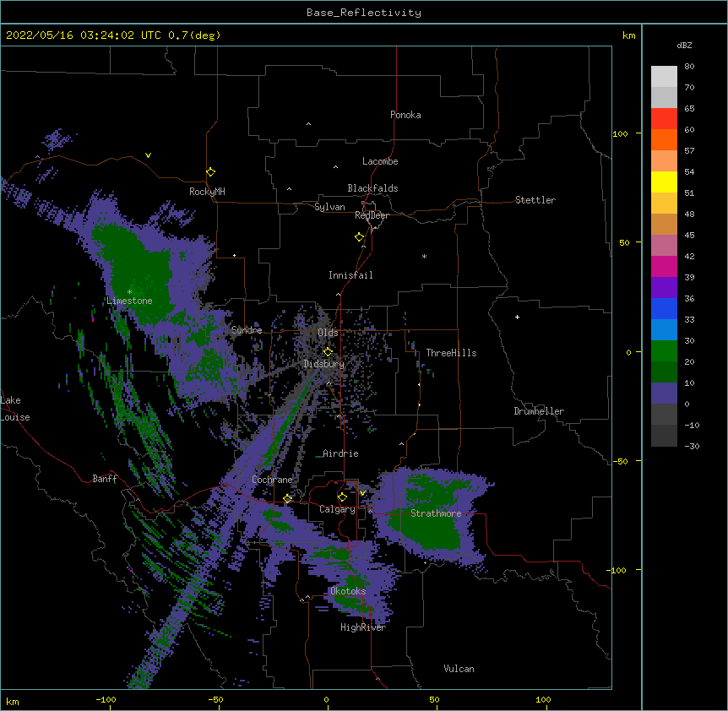Screen dimensions: 728x711
Task: Click the Banff label
Action: click(x=105, y=479)
